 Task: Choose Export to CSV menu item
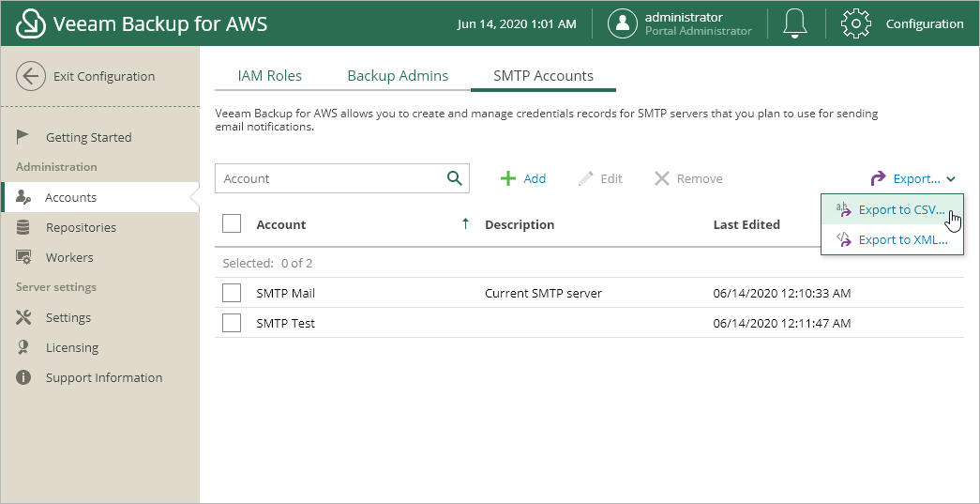pos(893,209)
